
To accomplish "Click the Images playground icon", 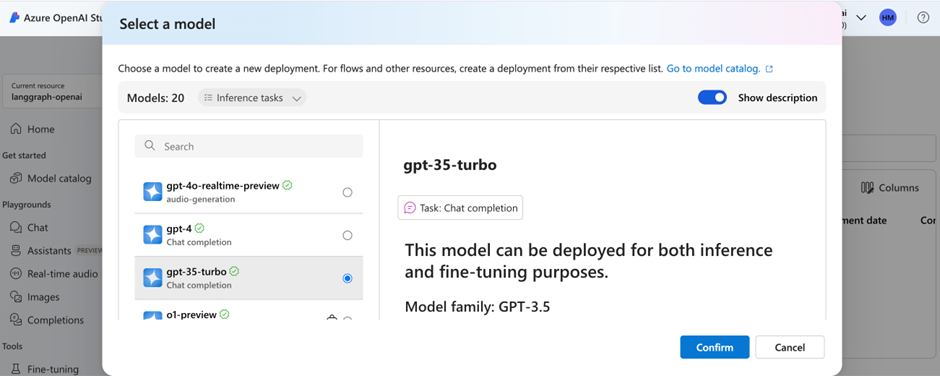I will pyautogui.click(x=16, y=297).
